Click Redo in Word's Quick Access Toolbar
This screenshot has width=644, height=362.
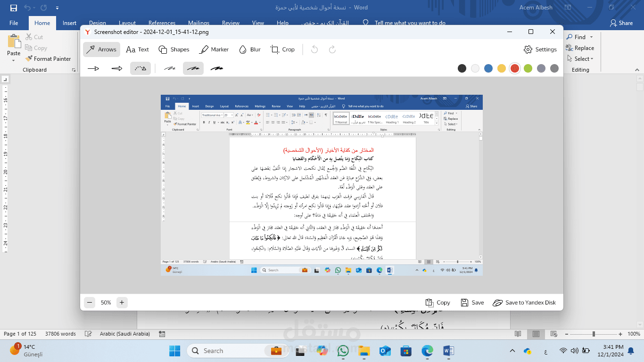(x=43, y=8)
